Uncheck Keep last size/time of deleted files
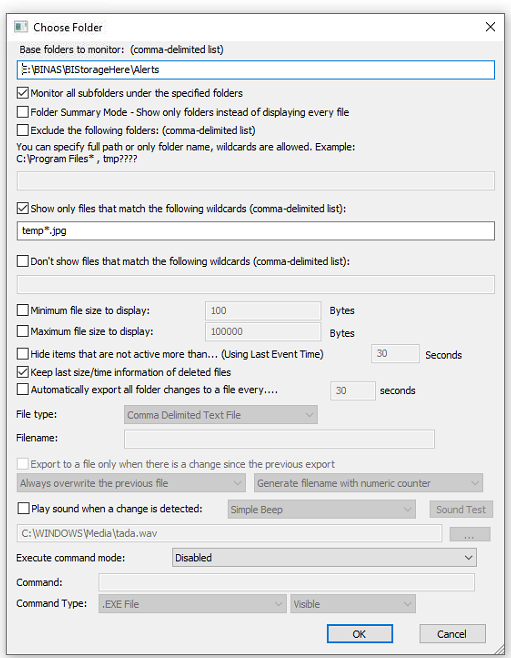Image resolution: width=511 pixels, height=658 pixels. (23, 372)
